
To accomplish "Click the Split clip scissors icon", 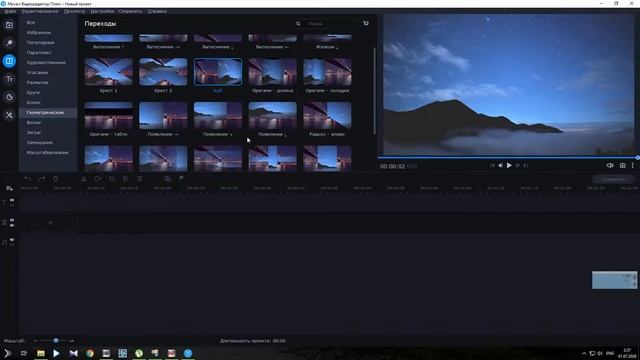I will tap(84, 179).
